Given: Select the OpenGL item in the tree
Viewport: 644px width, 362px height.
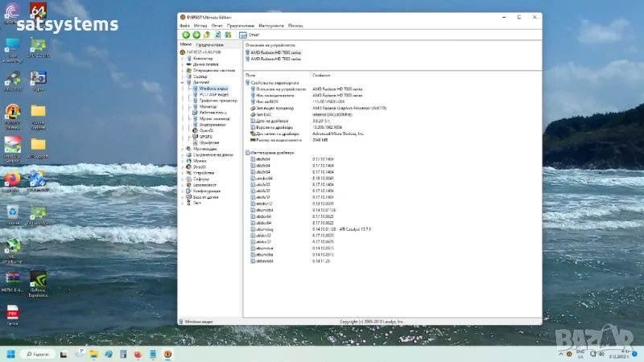Looking at the screenshot, I should [x=205, y=130].
